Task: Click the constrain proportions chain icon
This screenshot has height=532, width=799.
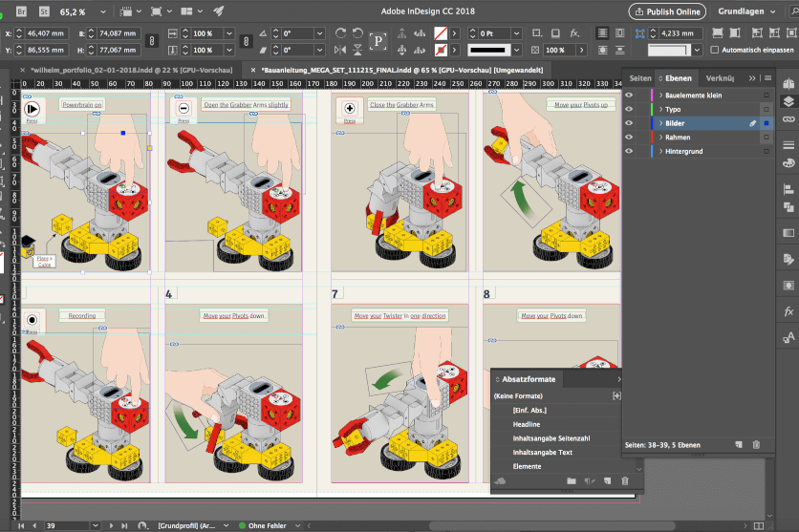Action: coord(154,41)
